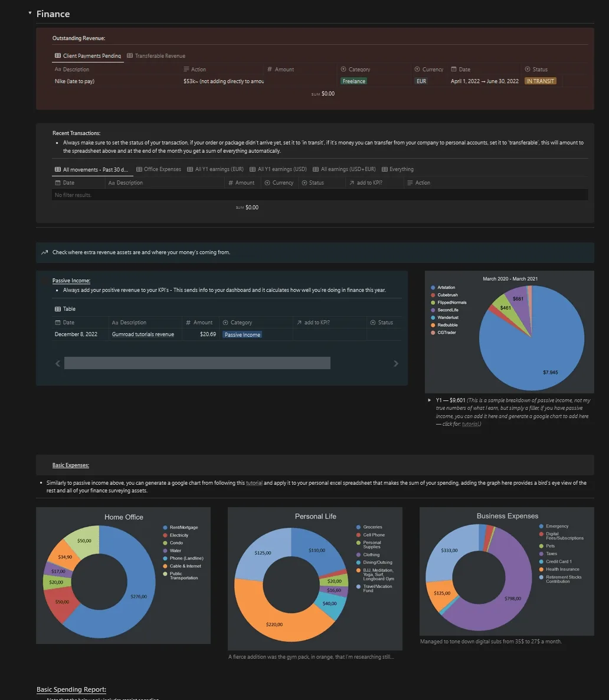Open March 2020 - March 2021 pie chart

coord(509,331)
